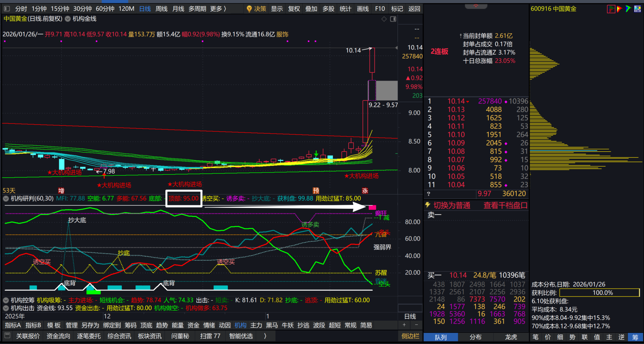Click 切换为普通 link

pos(452,205)
